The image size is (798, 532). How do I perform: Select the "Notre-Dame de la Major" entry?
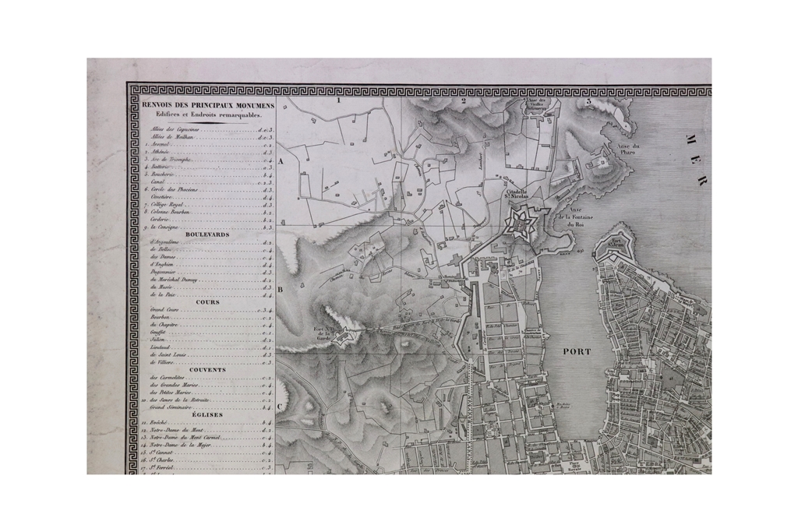(x=208, y=445)
